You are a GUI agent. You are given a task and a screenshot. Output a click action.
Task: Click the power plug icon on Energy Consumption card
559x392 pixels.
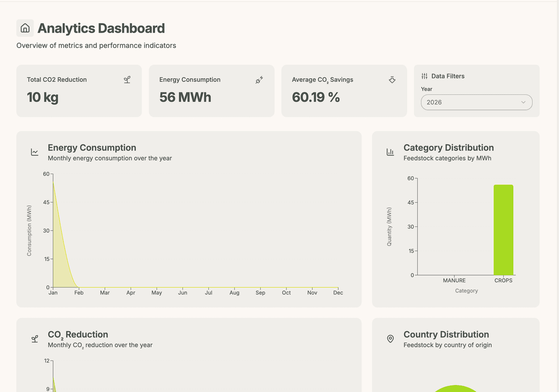[x=259, y=80]
